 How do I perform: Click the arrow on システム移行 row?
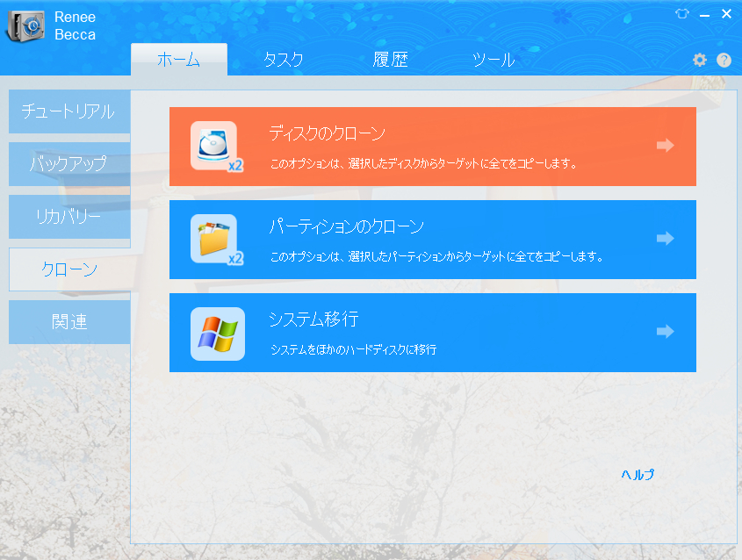tap(666, 332)
